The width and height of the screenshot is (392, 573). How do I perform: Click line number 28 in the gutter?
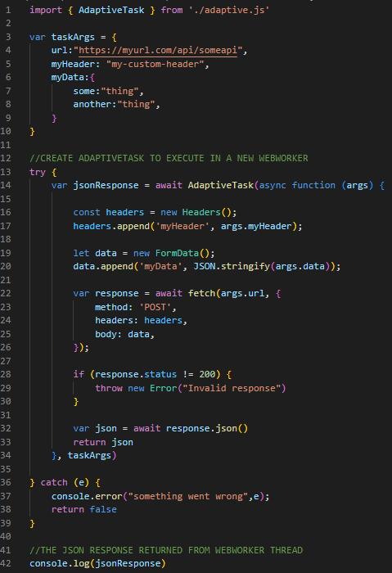tap(6, 375)
